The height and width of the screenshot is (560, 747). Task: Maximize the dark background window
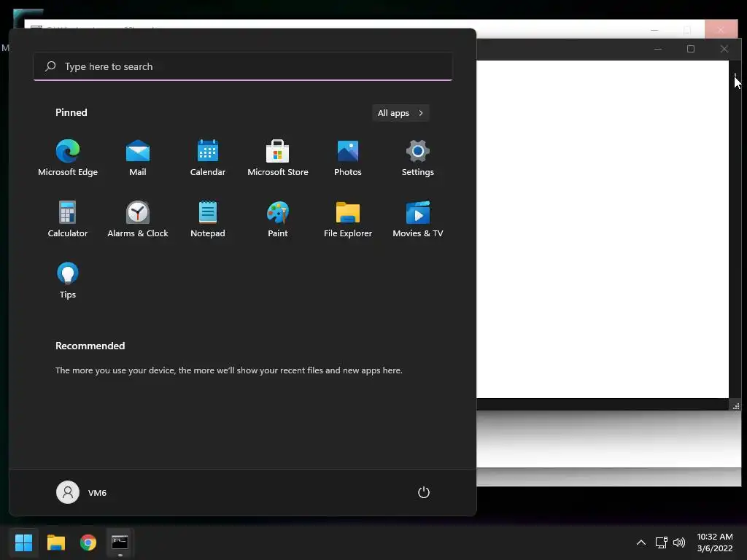(x=691, y=49)
